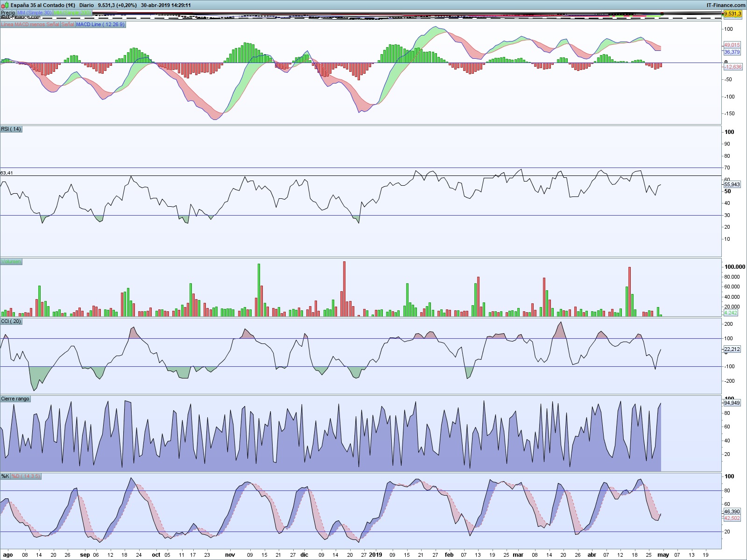Click the 2019 year marker on the date axis
Screen dimensions: 747x560
click(x=375, y=555)
